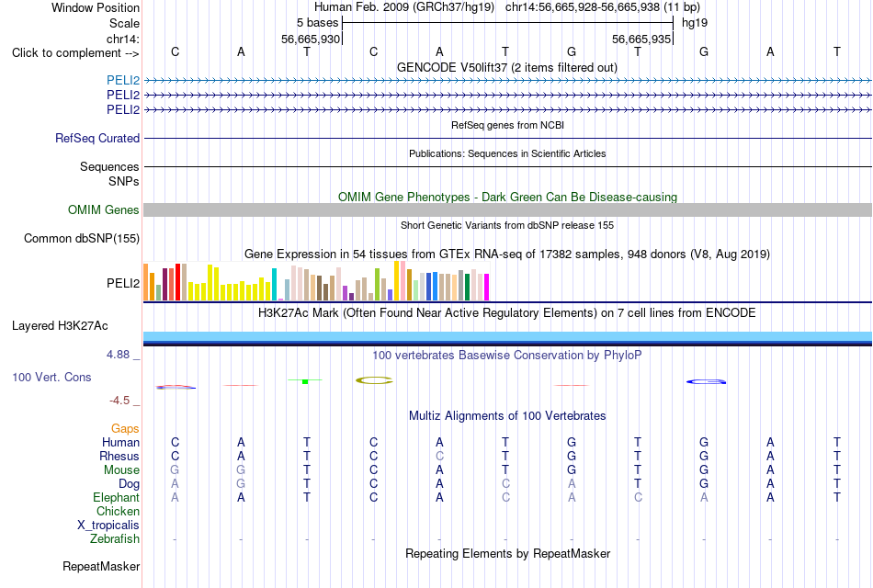This screenshot has width=873, height=588.
Task: Click the "chr14:56,665,928-56,665,938 (11 bp)" position text
Action: click(x=603, y=7)
